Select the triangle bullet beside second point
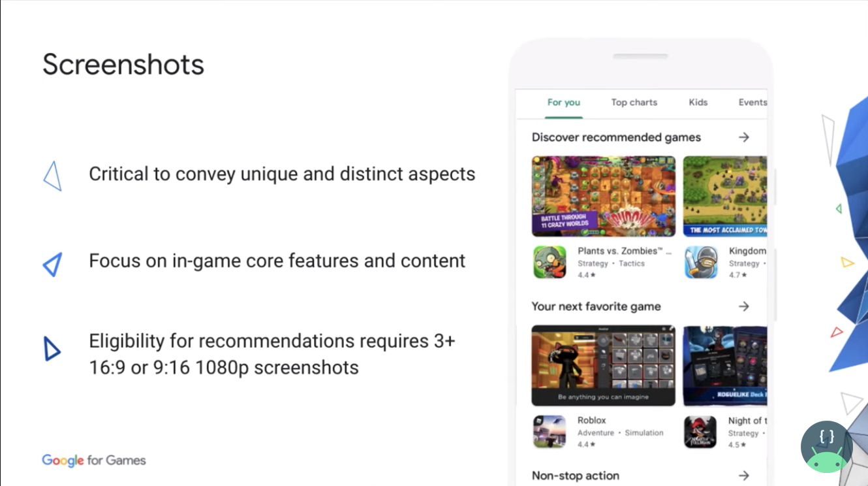Image resolution: width=868 pixels, height=486 pixels. (x=52, y=265)
